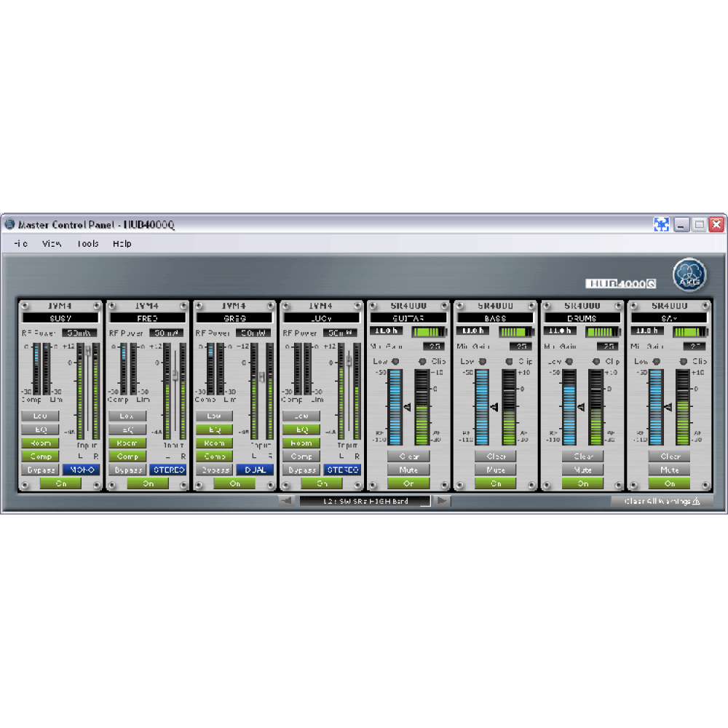This screenshot has width=728, height=728.
Task: Change the DUAL mode selector on GREG channel
Action: pos(254,470)
